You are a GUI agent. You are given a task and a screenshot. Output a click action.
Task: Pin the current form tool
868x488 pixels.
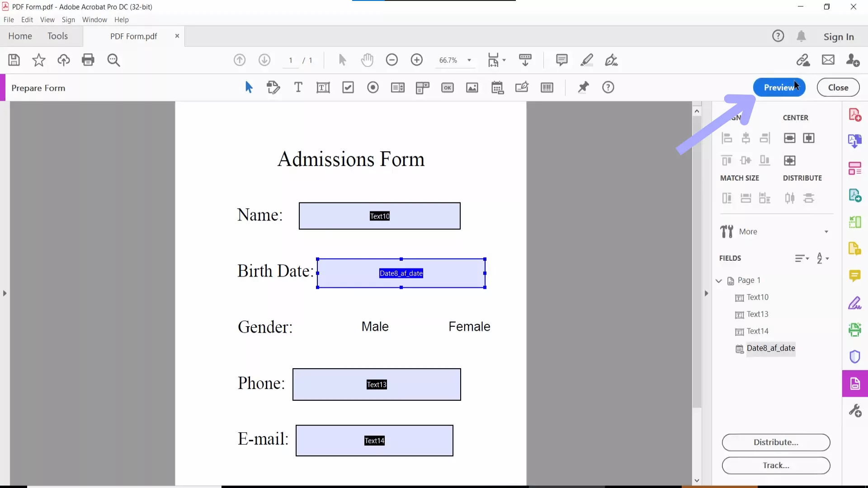pos(583,88)
